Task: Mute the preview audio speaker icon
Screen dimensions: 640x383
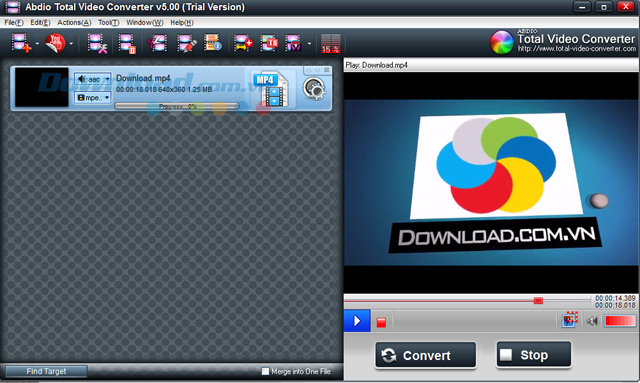Action: pos(592,321)
